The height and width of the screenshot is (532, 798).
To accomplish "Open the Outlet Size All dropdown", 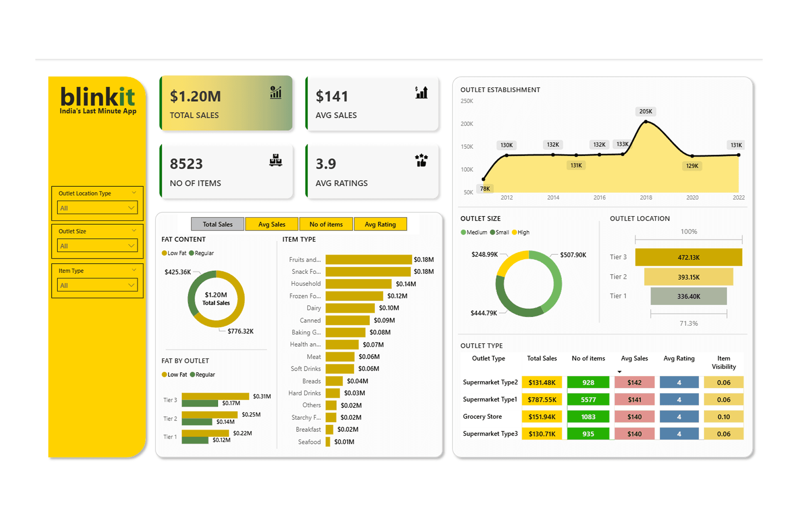I will click(x=97, y=246).
